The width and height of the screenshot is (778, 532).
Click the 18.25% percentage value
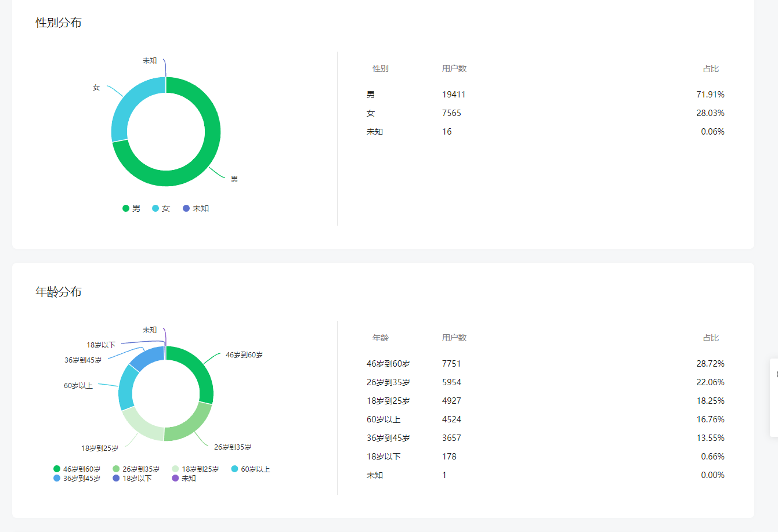click(x=710, y=401)
